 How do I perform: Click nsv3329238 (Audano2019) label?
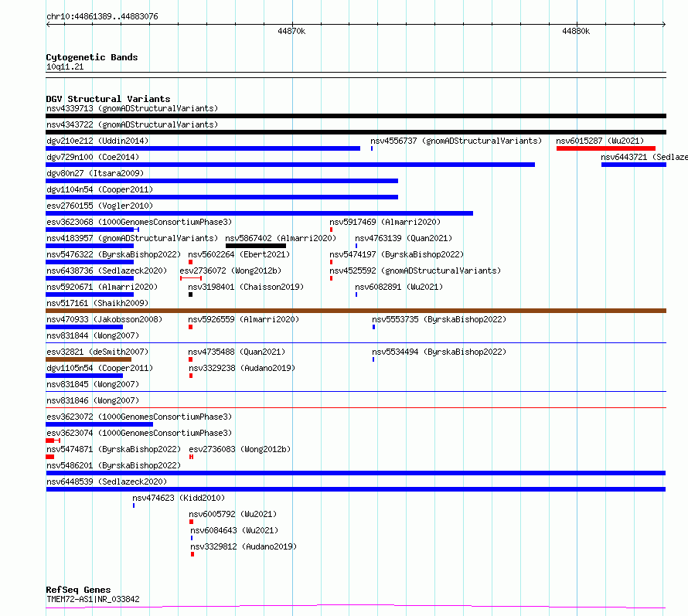pos(242,368)
